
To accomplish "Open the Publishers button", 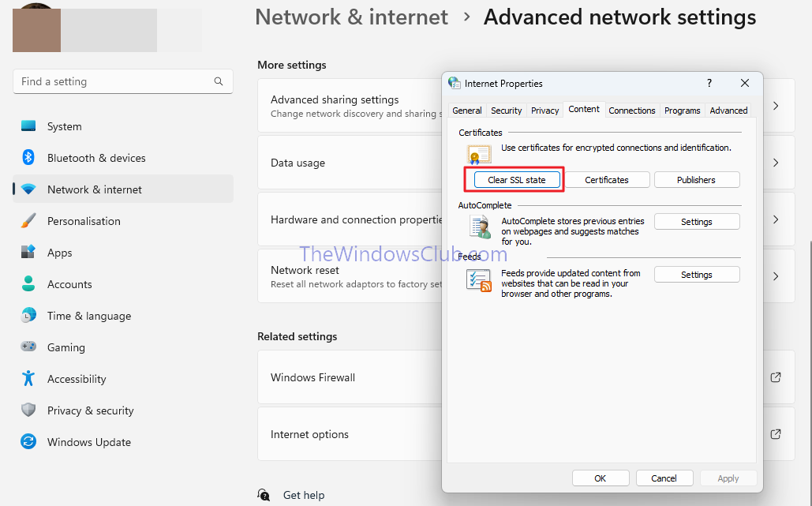I will [697, 180].
